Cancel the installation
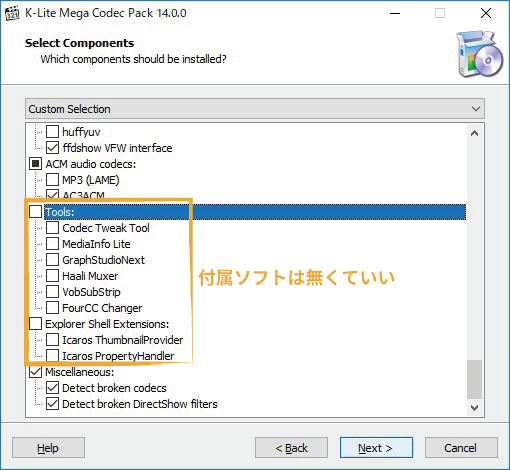 (x=461, y=448)
